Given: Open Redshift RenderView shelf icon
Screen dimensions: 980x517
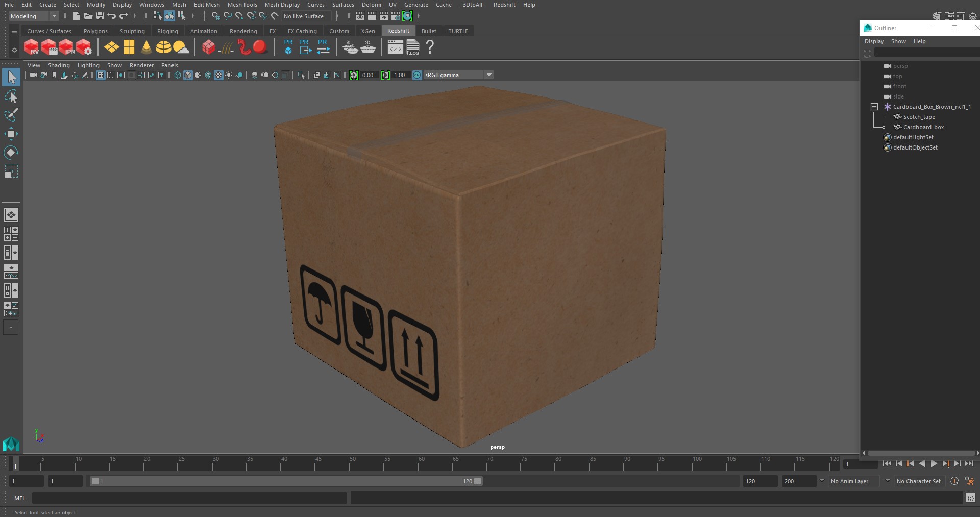Looking at the screenshot, I should 32,47.
